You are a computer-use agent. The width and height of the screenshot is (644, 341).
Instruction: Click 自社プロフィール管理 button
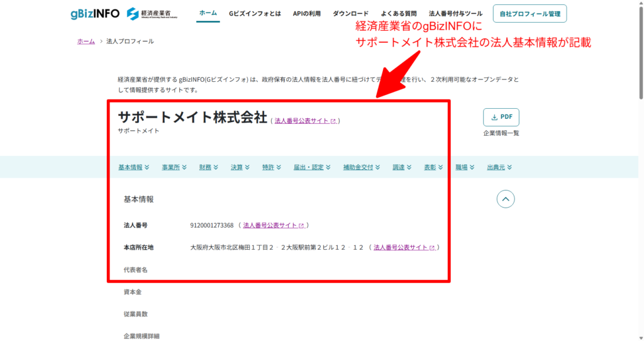click(530, 14)
